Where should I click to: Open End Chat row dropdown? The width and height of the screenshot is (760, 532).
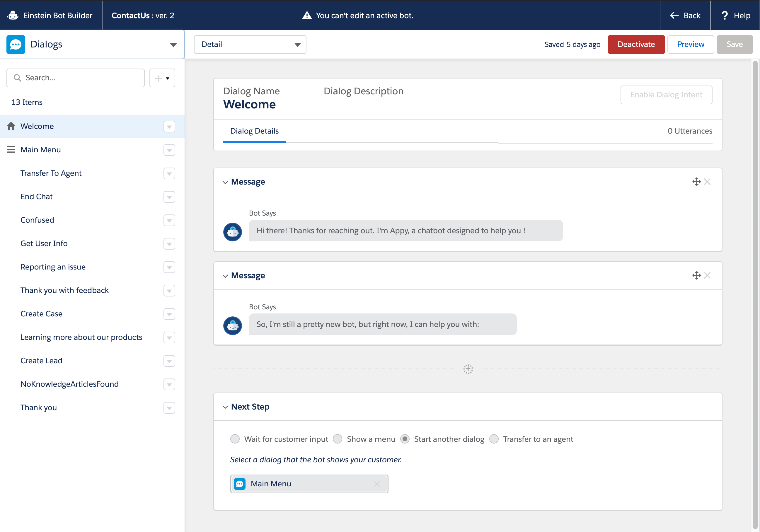point(169,197)
